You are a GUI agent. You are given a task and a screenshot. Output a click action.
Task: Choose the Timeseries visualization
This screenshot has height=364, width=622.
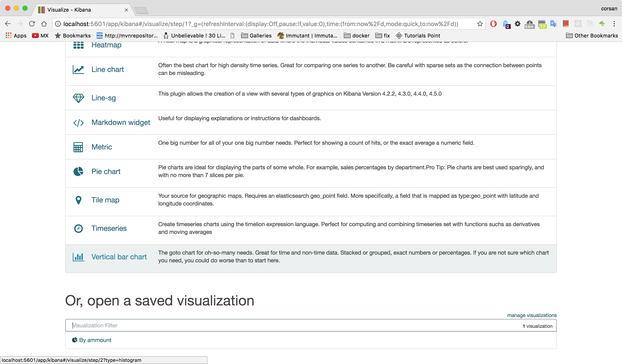109,229
